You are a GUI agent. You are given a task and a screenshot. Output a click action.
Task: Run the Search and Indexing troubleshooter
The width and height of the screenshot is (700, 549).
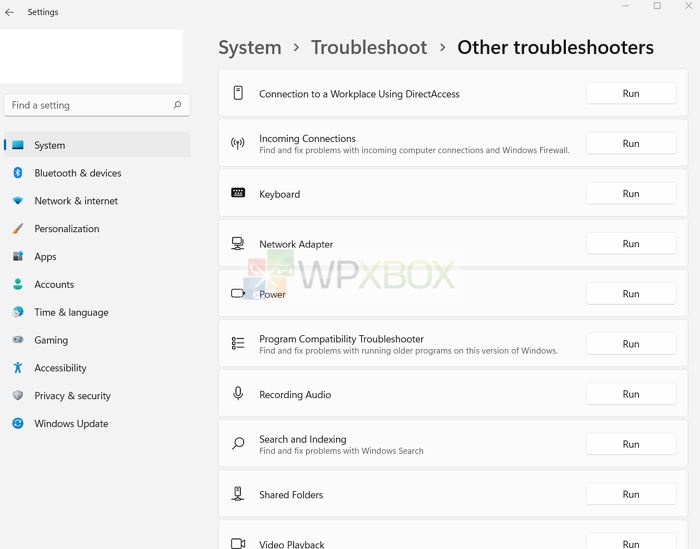[x=631, y=444]
